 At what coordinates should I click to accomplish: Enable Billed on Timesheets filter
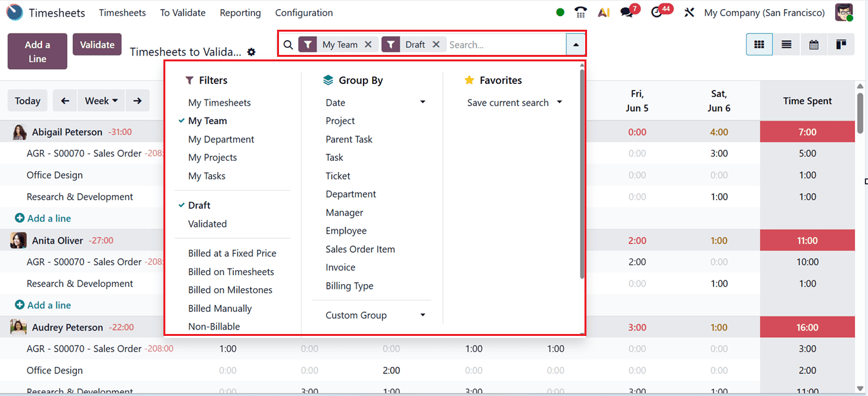click(231, 272)
